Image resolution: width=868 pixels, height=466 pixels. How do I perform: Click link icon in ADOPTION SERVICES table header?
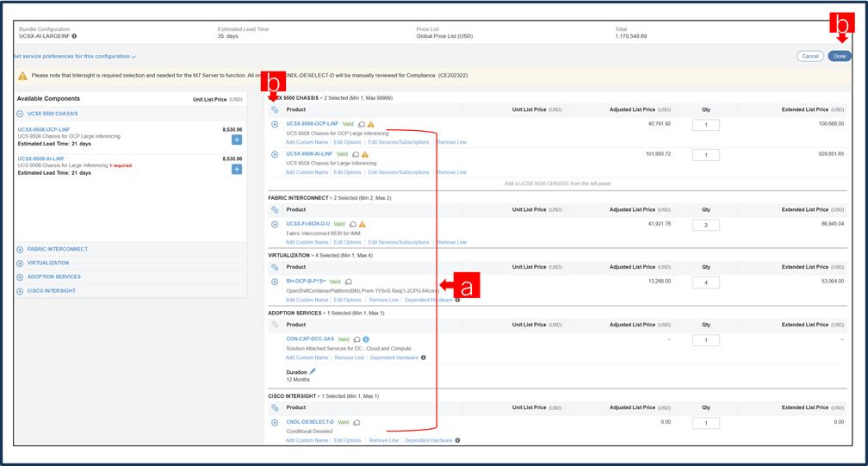275,325
